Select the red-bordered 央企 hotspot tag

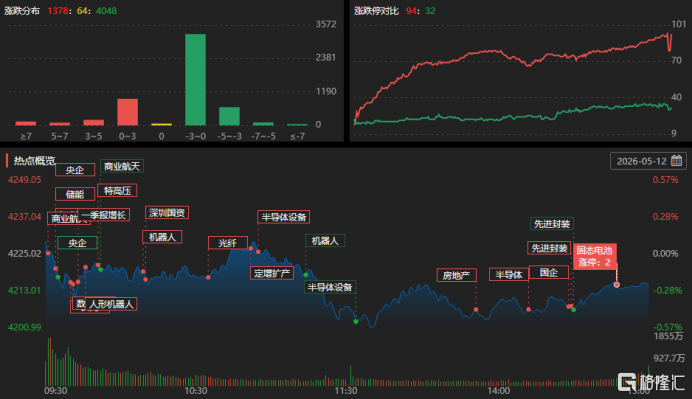point(75,169)
